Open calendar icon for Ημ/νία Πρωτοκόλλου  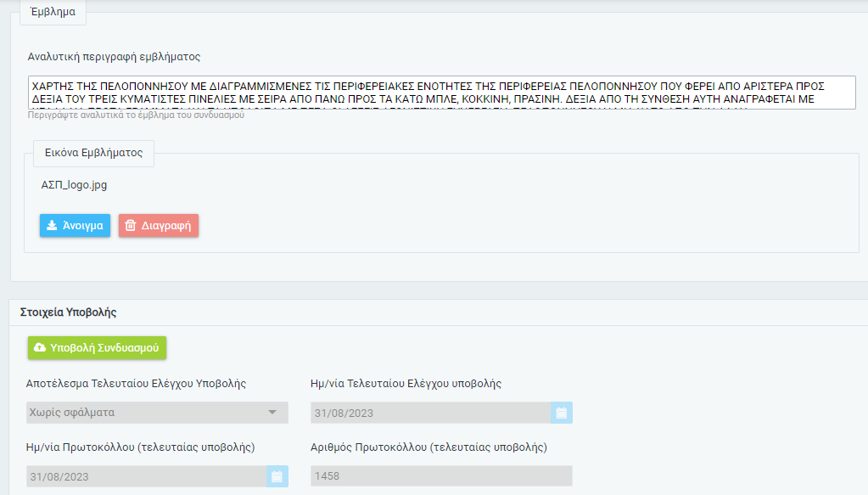pos(277,476)
